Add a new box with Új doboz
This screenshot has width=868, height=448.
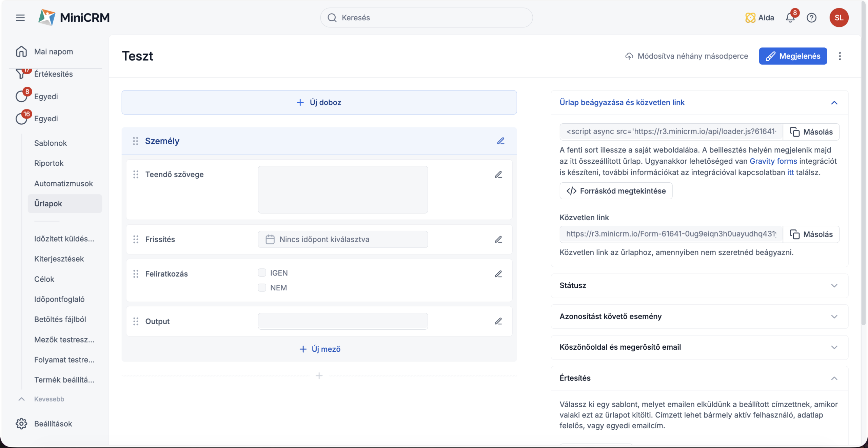tap(319, 102)
